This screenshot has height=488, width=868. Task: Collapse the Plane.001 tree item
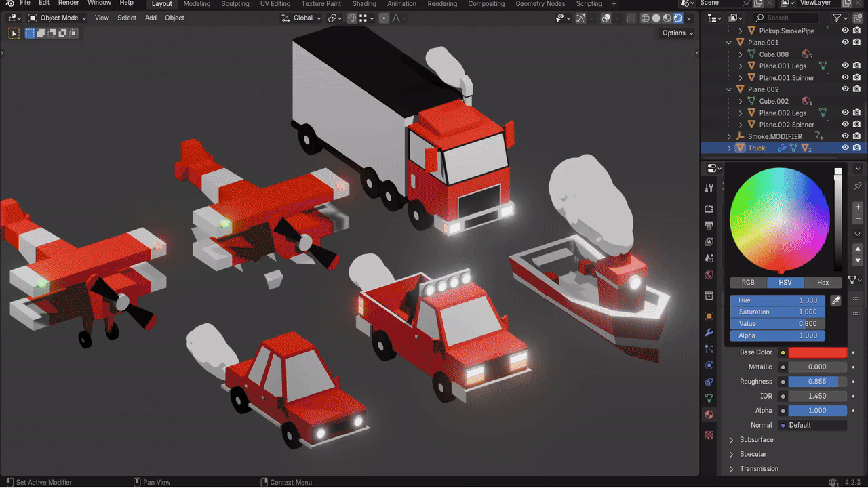coord(730,43)
